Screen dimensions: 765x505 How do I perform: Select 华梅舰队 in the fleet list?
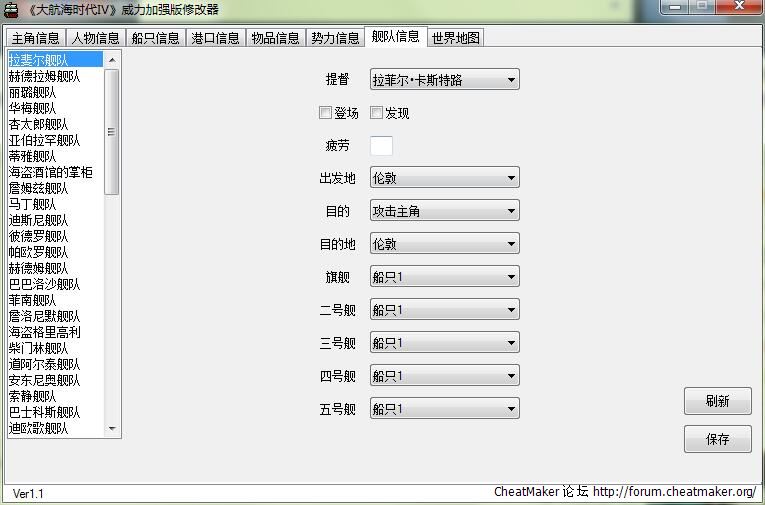33,108
